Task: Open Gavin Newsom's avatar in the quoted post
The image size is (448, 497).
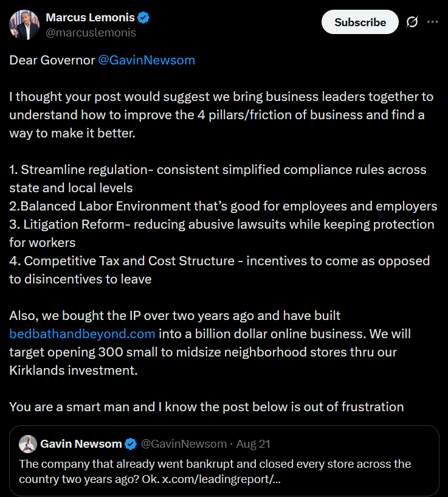Action: (28, 444)
